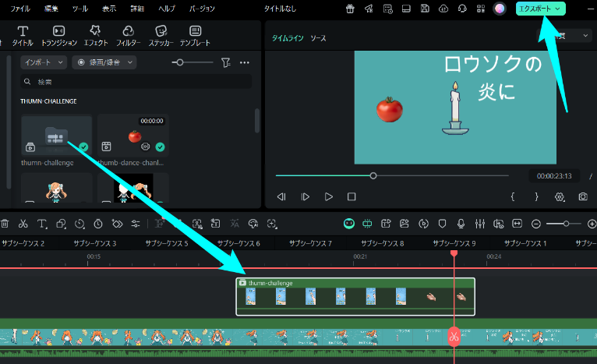This screenshot has width=597, height=364.
Task: Adjust the timeline zoom slider
Action: tap(566, 224)
